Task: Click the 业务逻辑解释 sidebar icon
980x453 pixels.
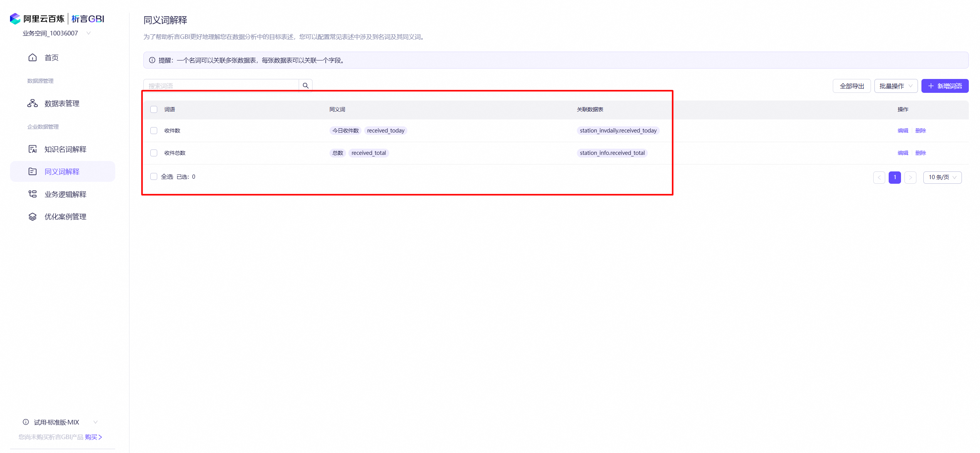Action: 32,194
